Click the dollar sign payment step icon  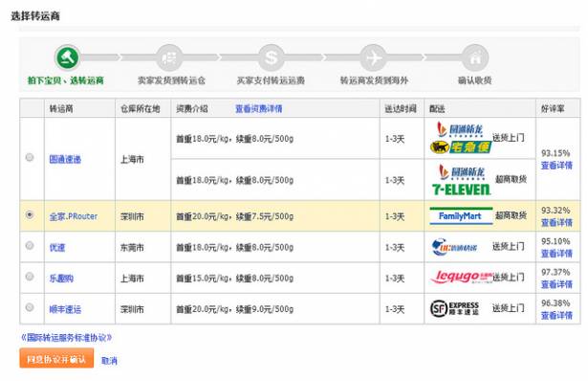point(272,57)
